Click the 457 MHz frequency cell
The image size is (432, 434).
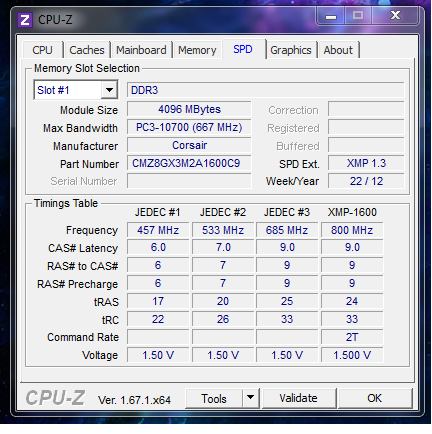(158, 230)
